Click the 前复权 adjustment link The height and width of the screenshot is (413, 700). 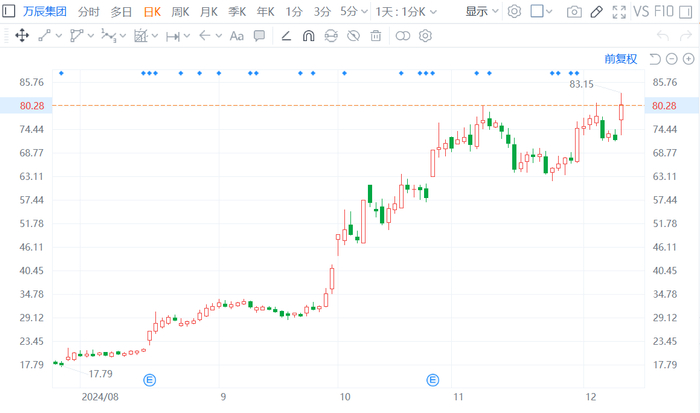pyautogui.click(x=620, y=59)
